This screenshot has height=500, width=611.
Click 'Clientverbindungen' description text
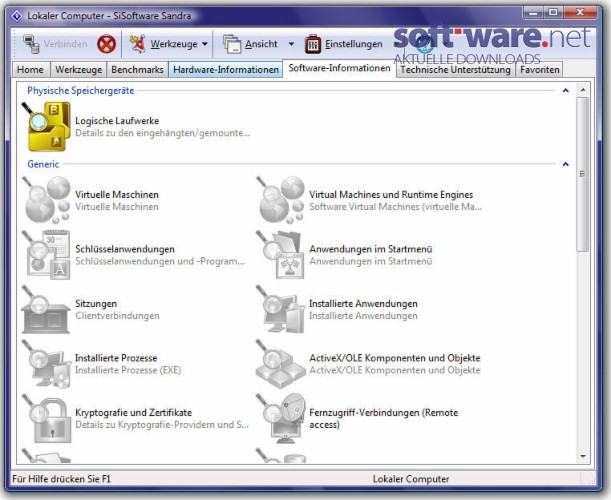click(117, 316)
